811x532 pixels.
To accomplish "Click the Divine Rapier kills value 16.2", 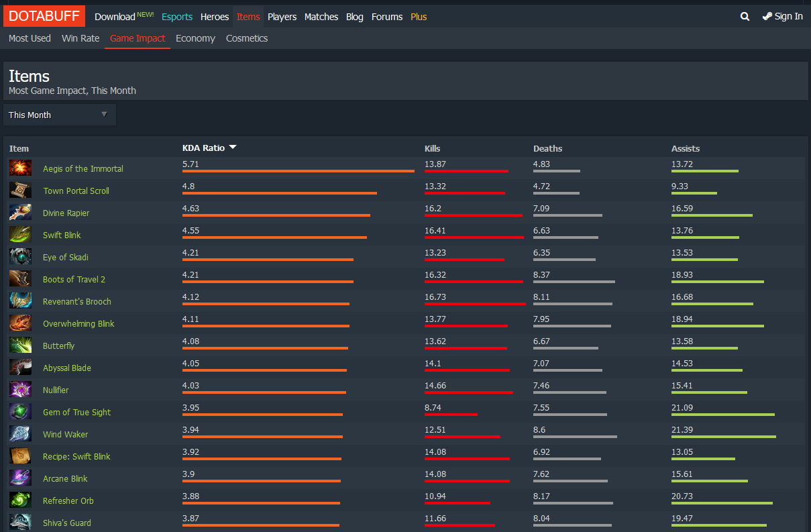I will click(x=433, y=208).
